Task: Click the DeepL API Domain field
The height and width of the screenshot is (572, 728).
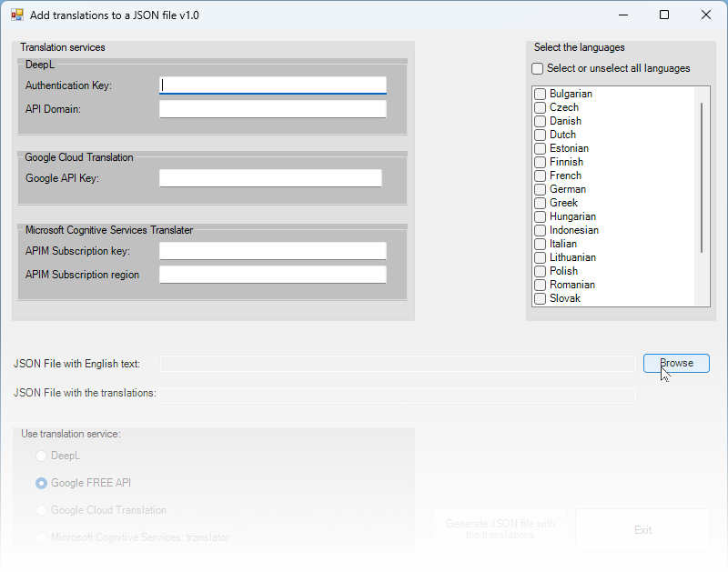Action: pos(272,109)
